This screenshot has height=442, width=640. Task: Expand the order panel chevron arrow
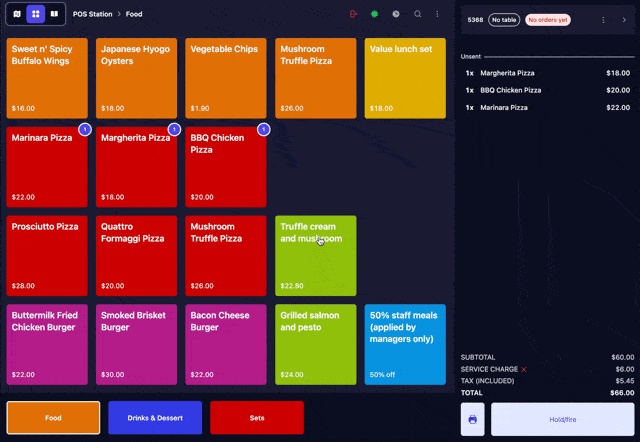(624, 19)
